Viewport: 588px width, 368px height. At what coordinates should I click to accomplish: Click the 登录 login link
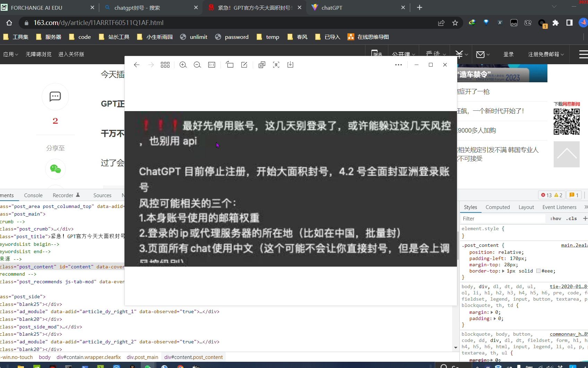tap(508, 54)
